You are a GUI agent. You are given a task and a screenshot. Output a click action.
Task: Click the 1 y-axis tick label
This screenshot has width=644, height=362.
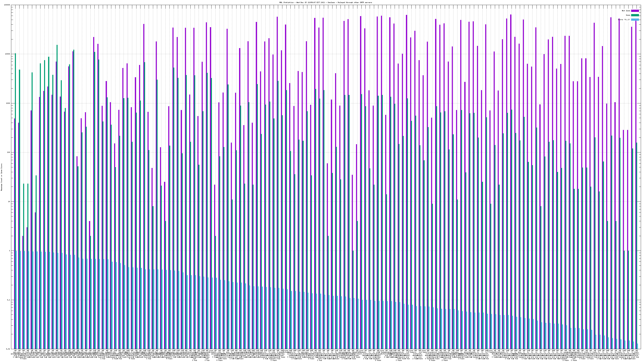(x=10, y=251)
